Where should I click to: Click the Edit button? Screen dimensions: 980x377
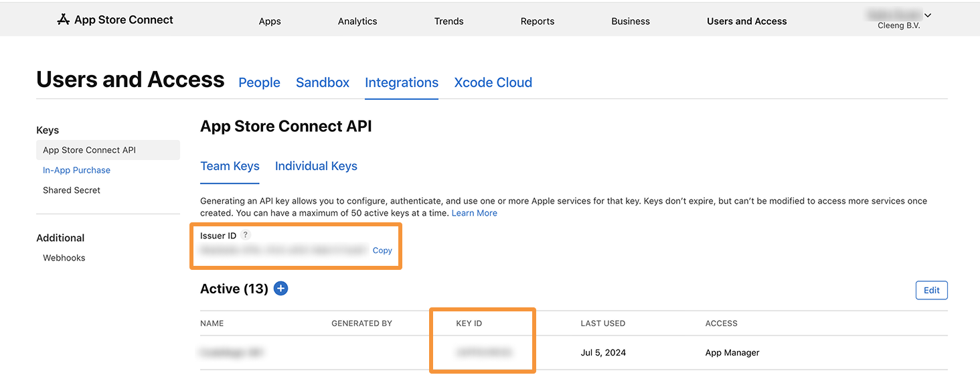point(932,290)
